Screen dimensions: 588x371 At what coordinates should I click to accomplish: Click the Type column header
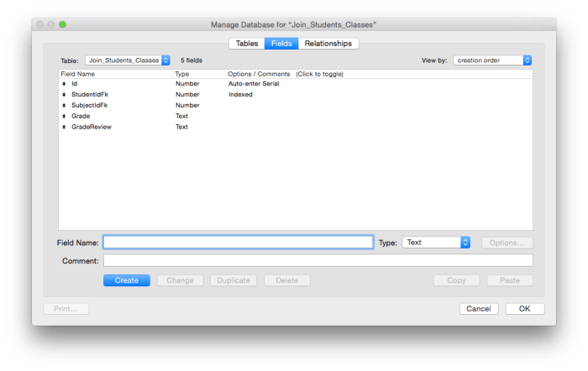coord(182,74)
